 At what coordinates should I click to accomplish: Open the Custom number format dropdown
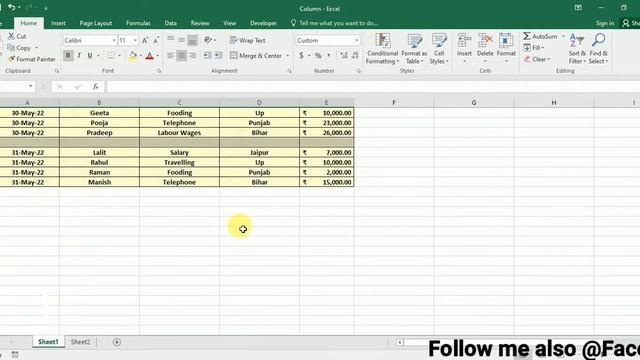click(x=356, y=40)
